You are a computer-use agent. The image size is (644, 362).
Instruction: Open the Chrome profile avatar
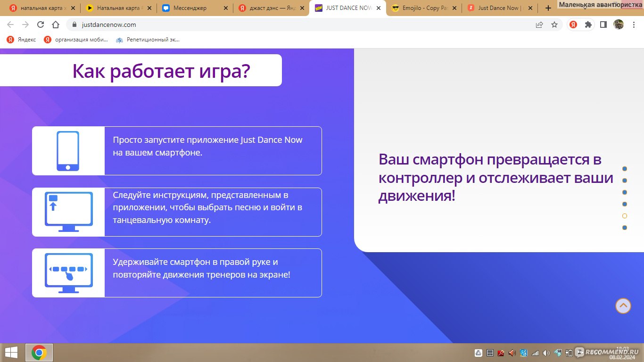619,25
